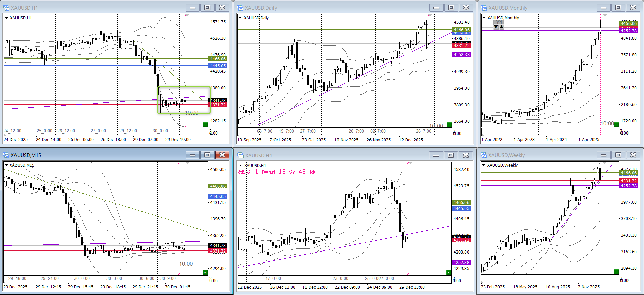Click the chart shift triangle on M15 chart
This screenshot has height=295, width=644.
pos(187,163)
